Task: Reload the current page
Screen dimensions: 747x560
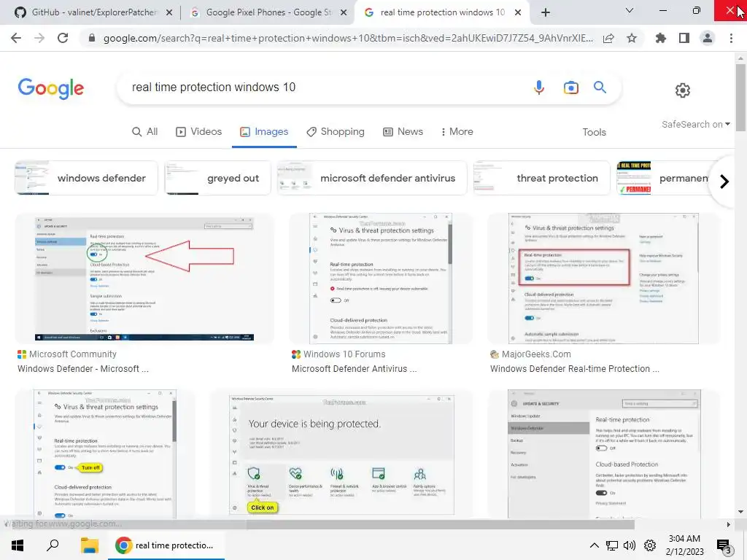Action: click(63, 38)
